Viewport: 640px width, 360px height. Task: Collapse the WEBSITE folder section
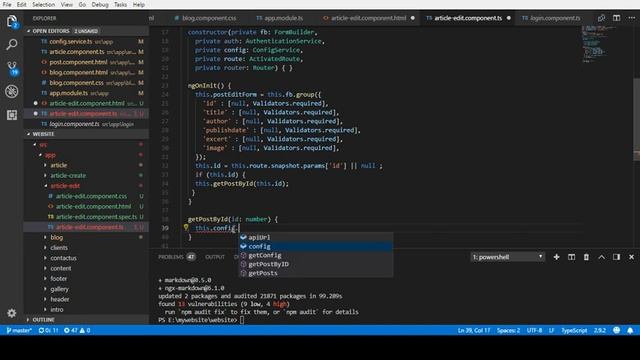[86, 134]
